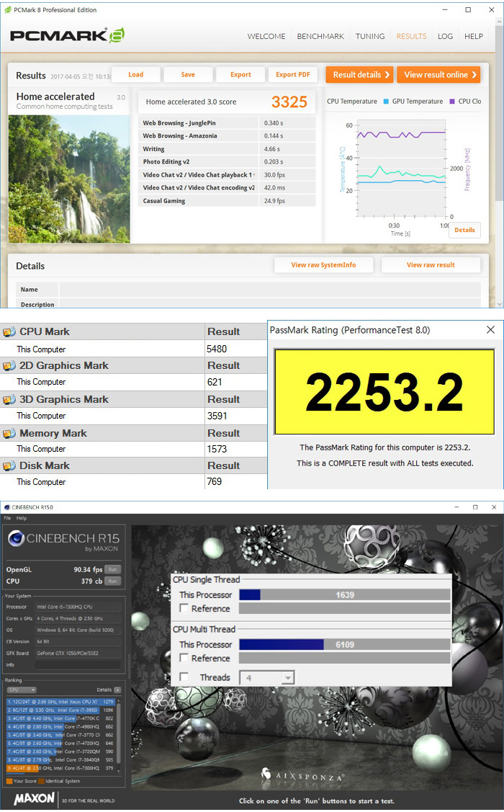Screen dimensions: 504x812
Task: Click the MAXON logo in Cinebench
Action: tap(34, 798)
